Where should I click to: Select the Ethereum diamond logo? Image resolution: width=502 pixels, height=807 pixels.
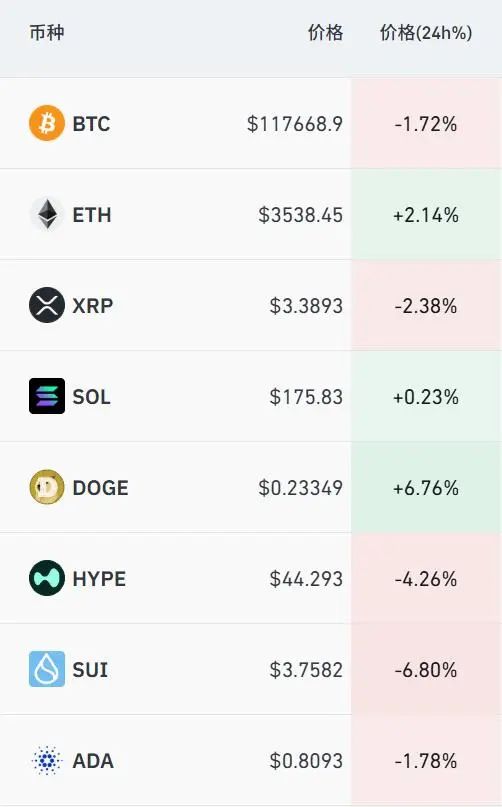tap(47, 214)
